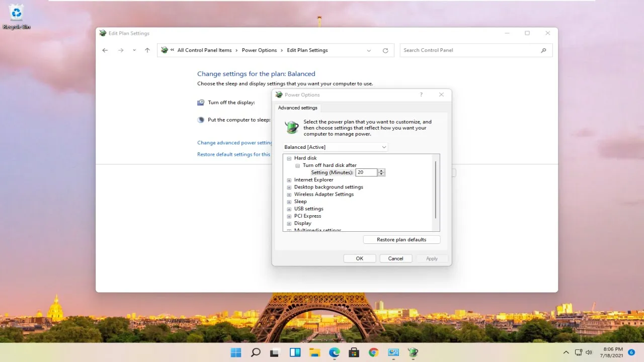Switch to Power Options taskbar icon

pyautogui.click(x=413, y=352)
